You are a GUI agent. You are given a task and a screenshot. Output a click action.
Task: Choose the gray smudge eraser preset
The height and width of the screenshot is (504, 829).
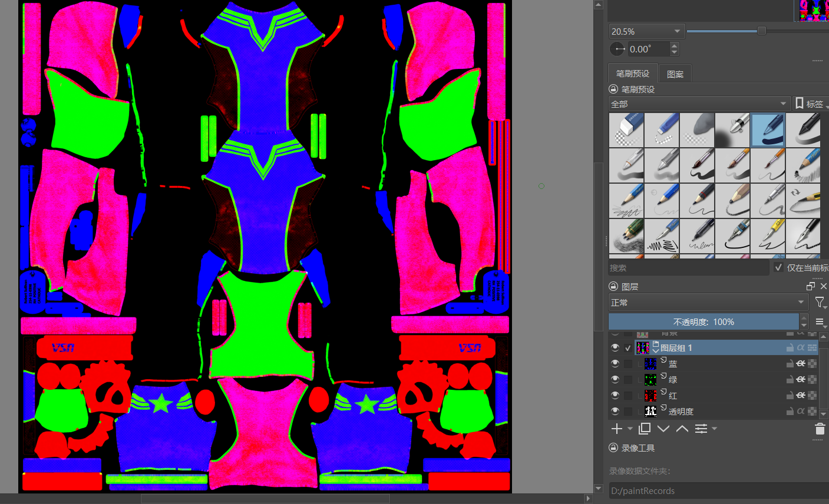697,130
